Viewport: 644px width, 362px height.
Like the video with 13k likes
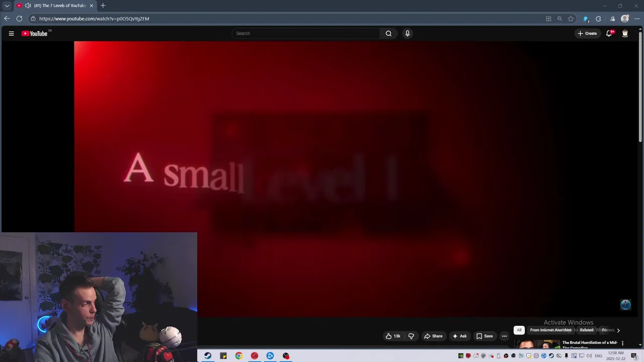[393, 336]
